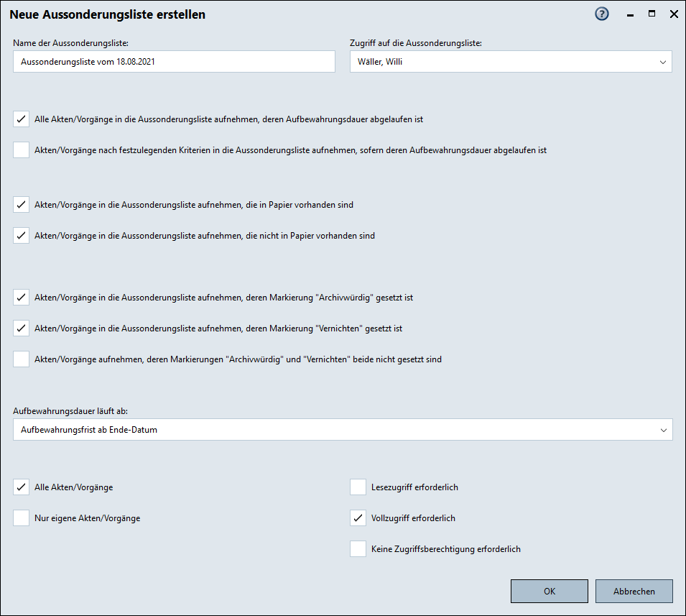Screen dimensions: 686x616
Task: Expand the Aufbewahrungsdauer läuft ab dropdown
Action: (343, 430)
